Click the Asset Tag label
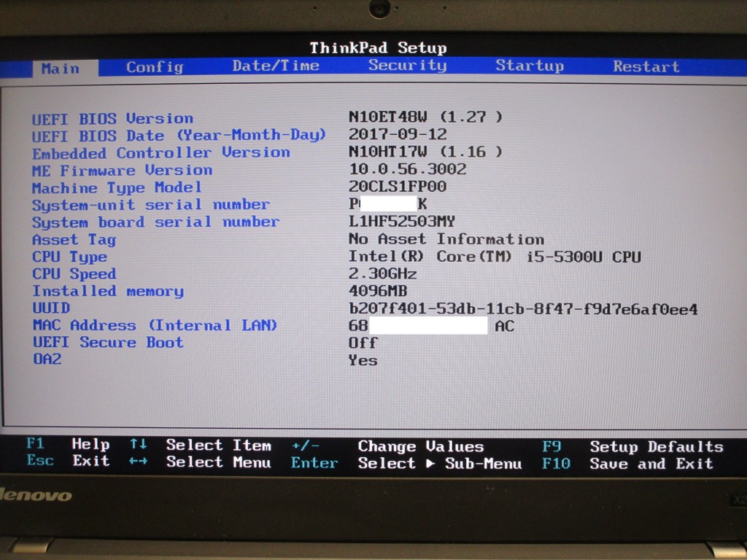Image resolution: width=747 pixels, height=560 pixels. click(x=74, y=239)
